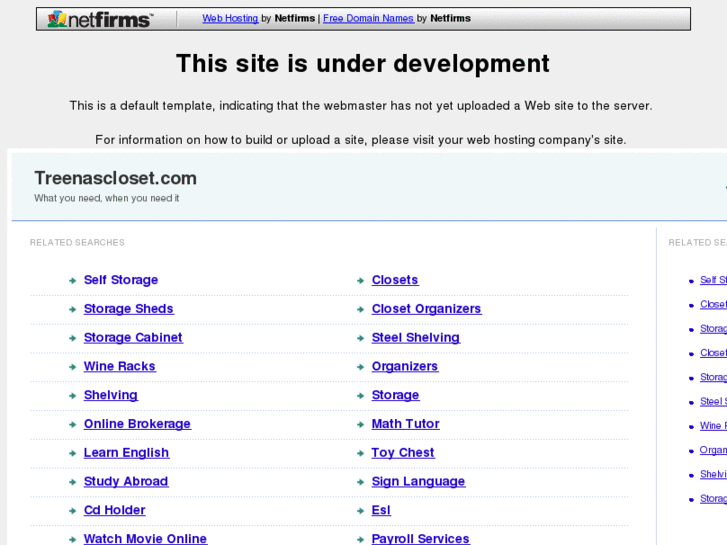Open the Cd Holder link
The width and height of the screenshot is (727, 545).
click(x=115, y=510)
